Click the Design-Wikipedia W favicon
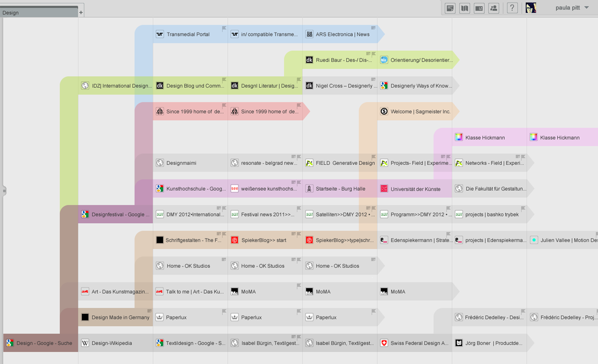598x364 pixels. coord(85,343)
